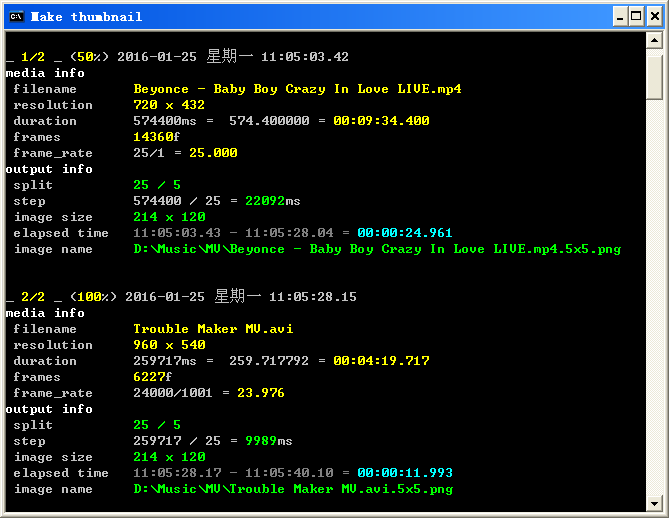
Task: Open the console system menu icon
Action: 17,17
